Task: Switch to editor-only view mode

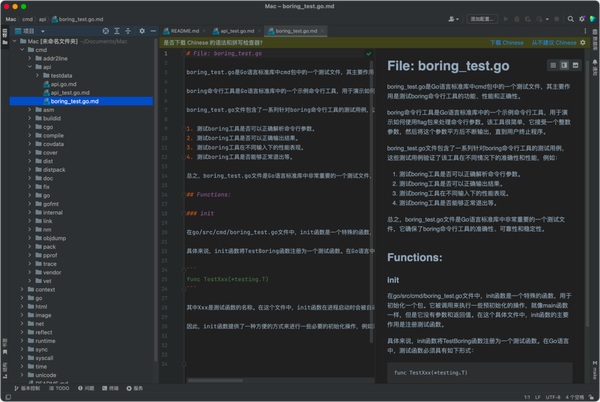Action: pos(553,65)
